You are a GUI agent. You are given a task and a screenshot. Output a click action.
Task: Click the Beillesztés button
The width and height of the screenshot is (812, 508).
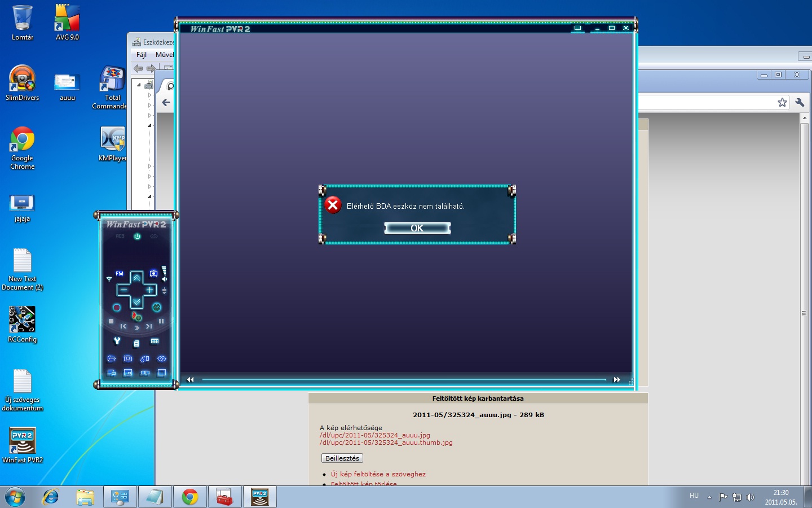(342, 458)
